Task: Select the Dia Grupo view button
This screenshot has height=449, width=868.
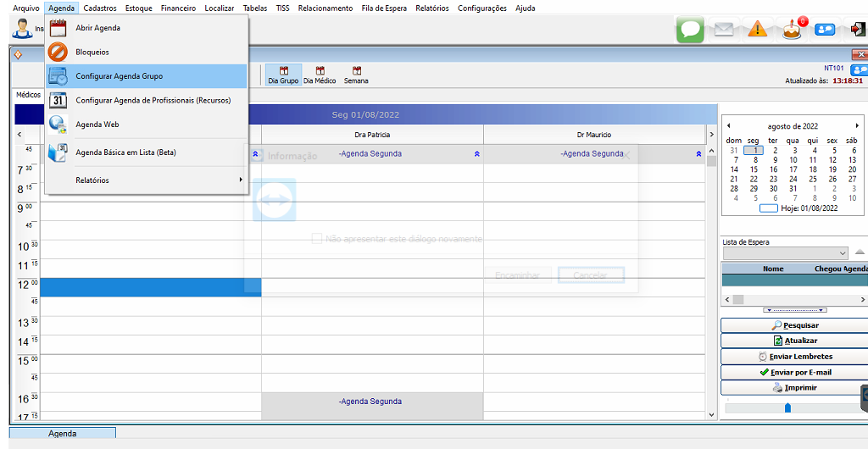Action: coord(283,75)
